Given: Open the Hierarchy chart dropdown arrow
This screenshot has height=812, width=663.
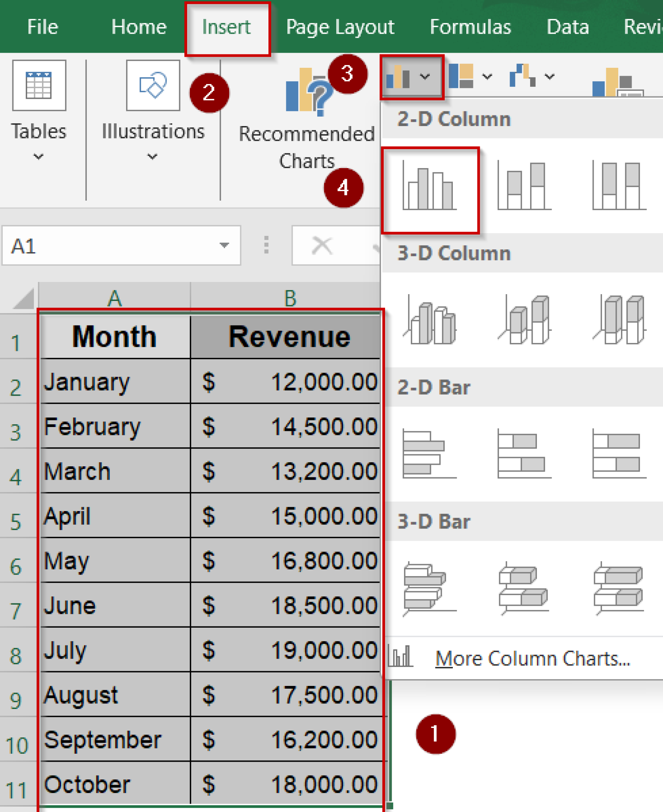Looking at the screenshot, I should (487, 76).
